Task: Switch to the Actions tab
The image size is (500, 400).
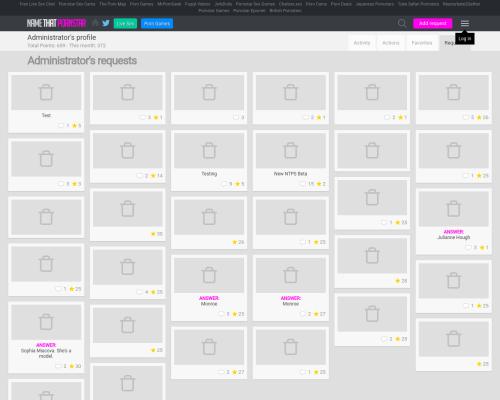Action: pos(391,43)
